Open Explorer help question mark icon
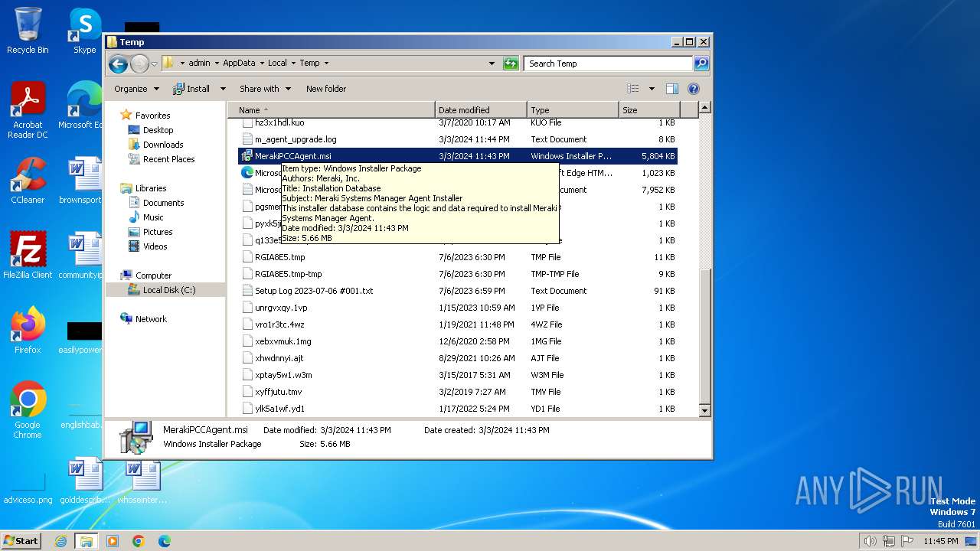 point(694,89)
